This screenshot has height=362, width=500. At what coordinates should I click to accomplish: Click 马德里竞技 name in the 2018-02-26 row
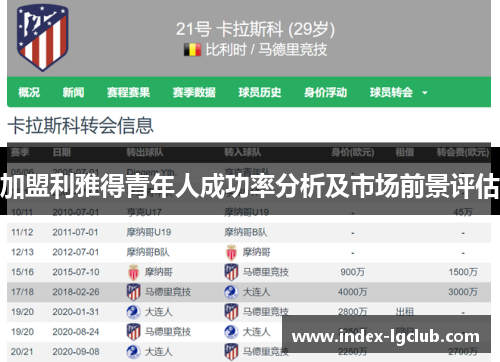coord(168,292)
